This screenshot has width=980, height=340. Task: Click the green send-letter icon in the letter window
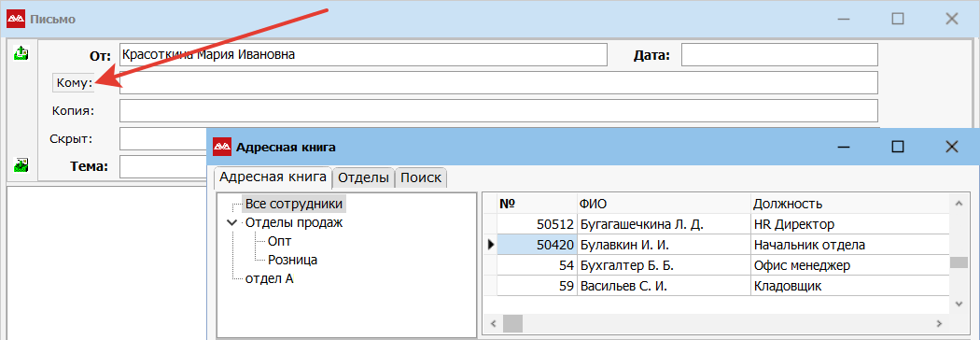pos(21,53)
